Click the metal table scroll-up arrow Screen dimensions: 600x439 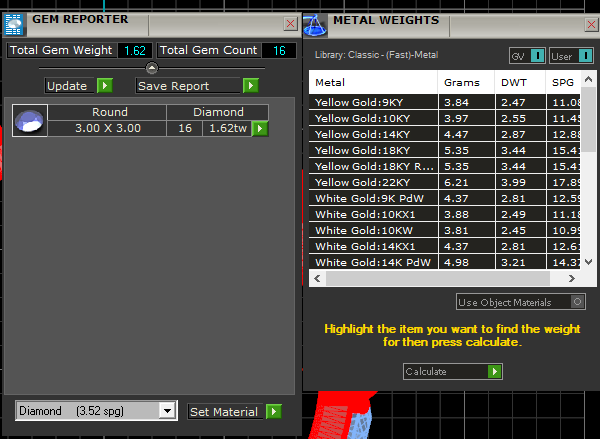pos(589,78)
